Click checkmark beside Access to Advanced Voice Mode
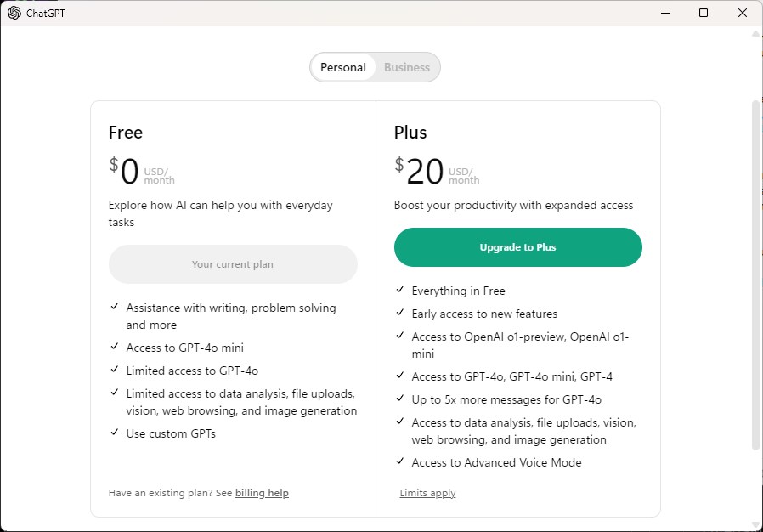 (x=400, y=461)
